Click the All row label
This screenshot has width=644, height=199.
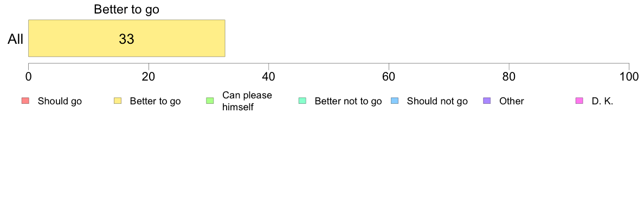point(16,39)
